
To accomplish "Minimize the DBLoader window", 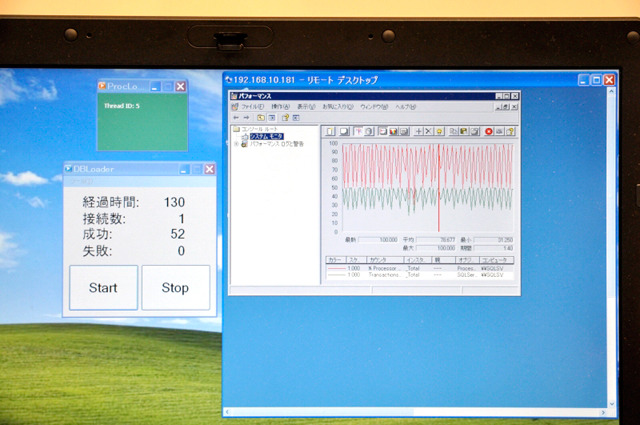I will pyautogui.click(x=184, y=169).
